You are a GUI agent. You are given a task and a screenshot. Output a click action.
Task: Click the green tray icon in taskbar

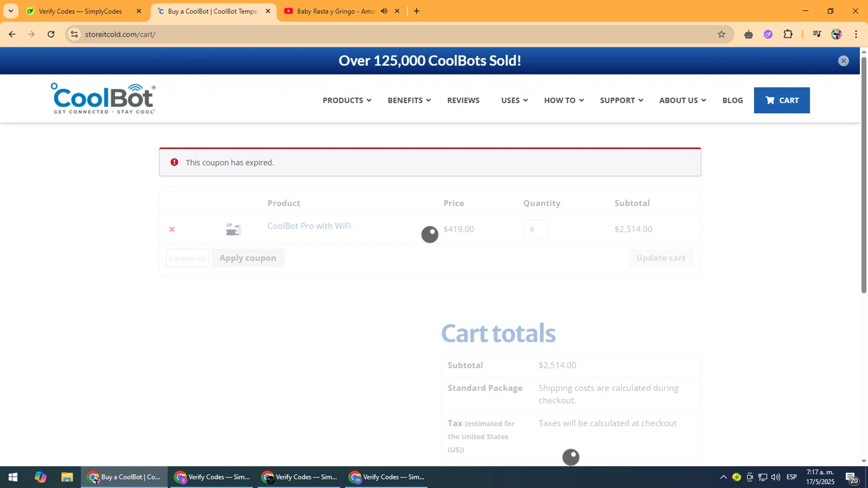[737, 477]
